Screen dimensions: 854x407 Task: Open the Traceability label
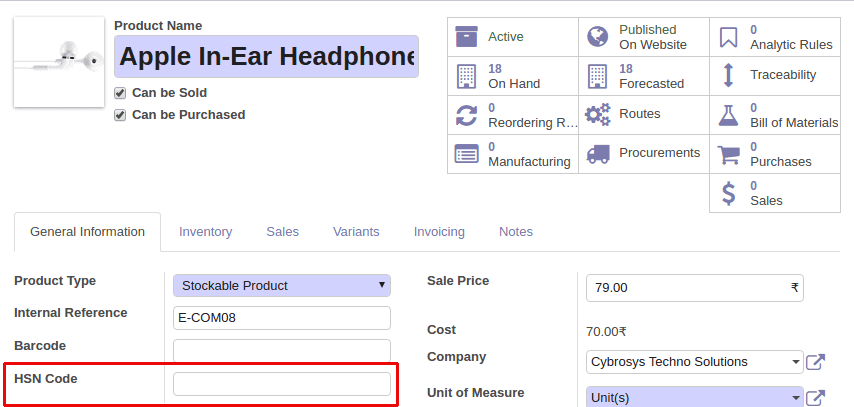[x=783, y=75]
